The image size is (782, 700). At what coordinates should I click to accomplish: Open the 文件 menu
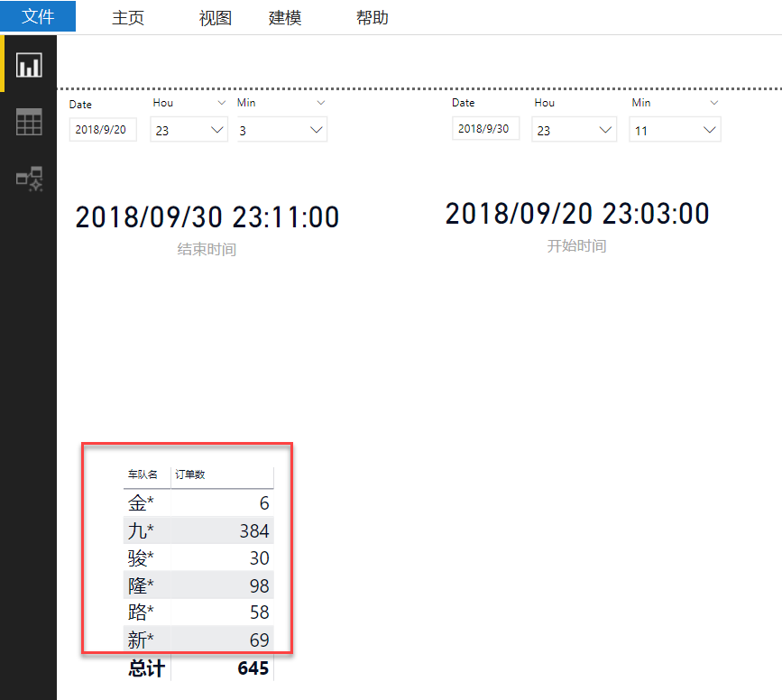coord(38,16)
